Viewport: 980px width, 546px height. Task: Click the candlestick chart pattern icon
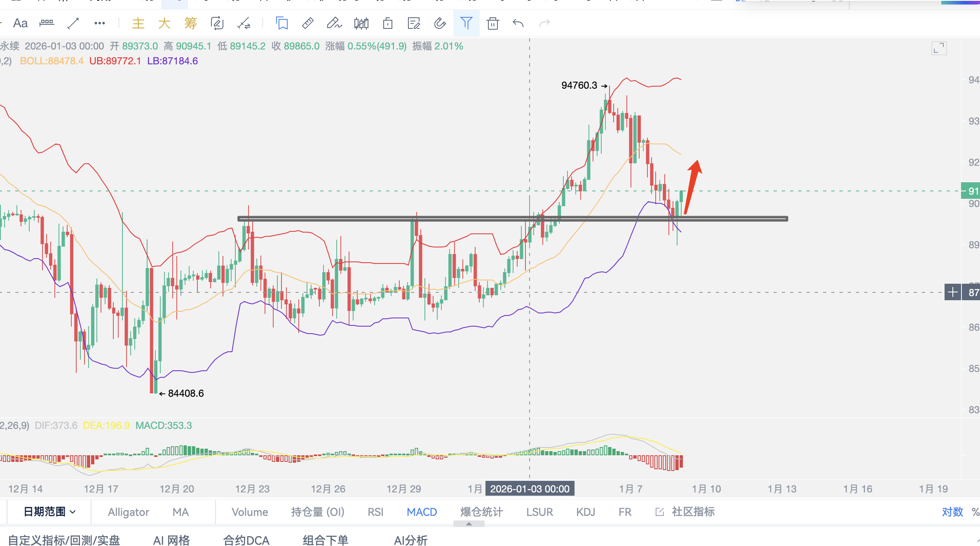[361, 23]
